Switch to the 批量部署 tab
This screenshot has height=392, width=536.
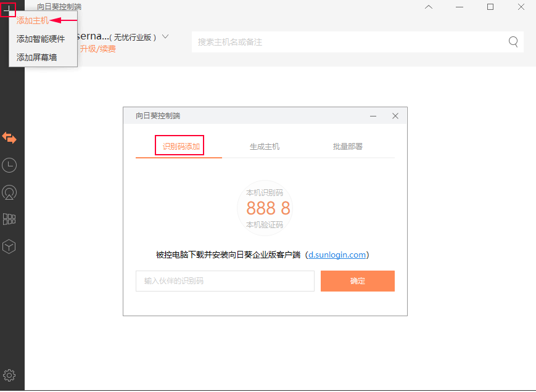click(348, 147)
